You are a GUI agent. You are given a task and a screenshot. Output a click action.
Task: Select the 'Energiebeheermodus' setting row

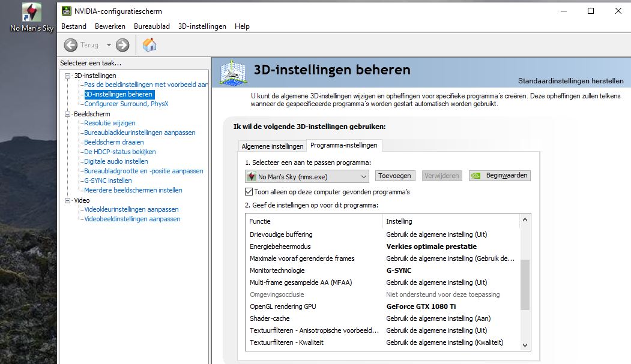pyautogui.click(x=382, y=246)
